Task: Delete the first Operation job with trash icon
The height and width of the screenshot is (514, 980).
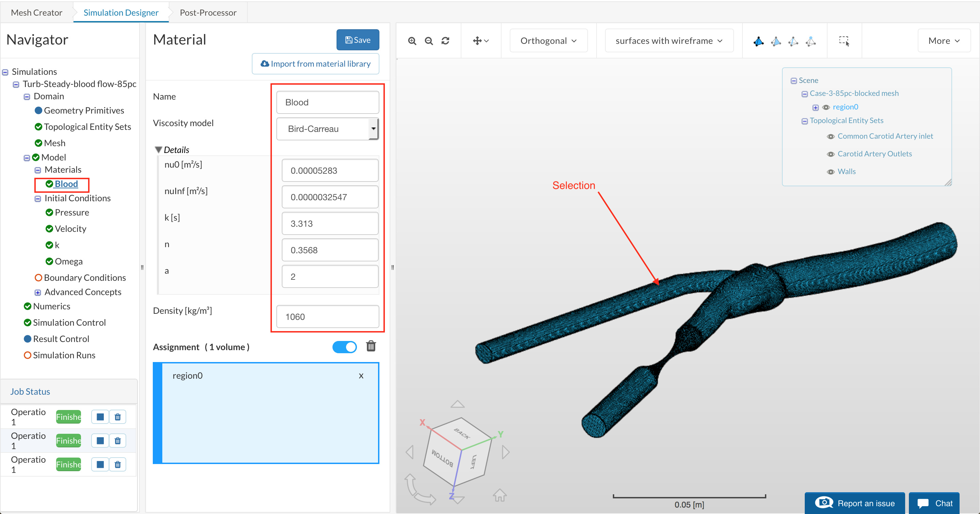Action: click(117, 417)
